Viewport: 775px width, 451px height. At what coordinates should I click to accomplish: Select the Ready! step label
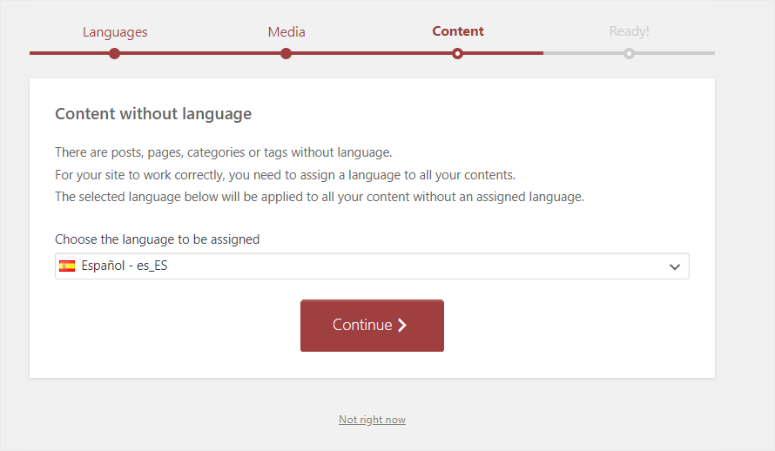pyautogui.click(x=629, y=31)
